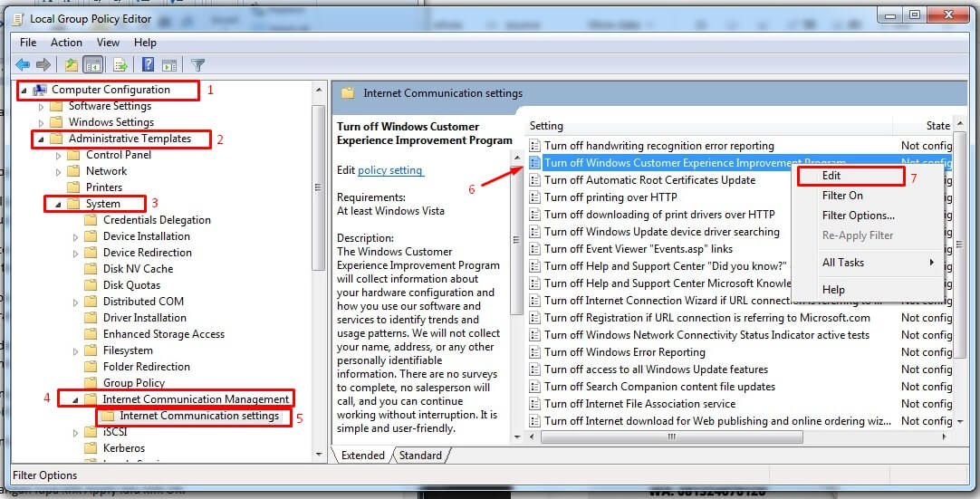Select Turn off Windows Update device driver searching
Image resolution: width=980 pixels, height=499 pixels.
(662, 232)
